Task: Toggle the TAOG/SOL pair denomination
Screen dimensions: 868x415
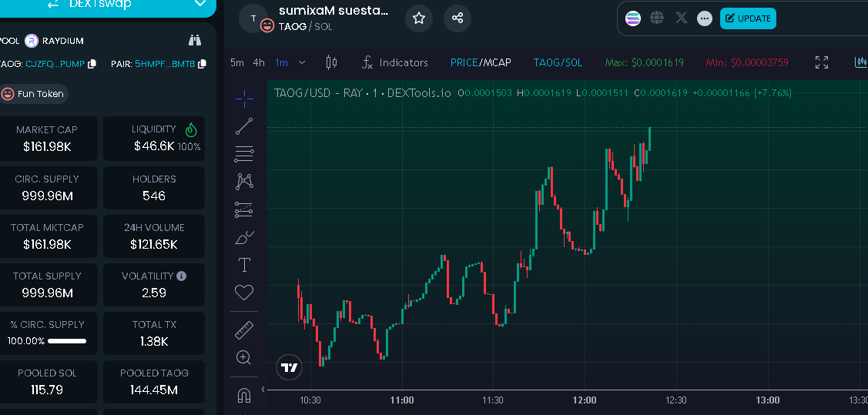Action: point(558,62)
